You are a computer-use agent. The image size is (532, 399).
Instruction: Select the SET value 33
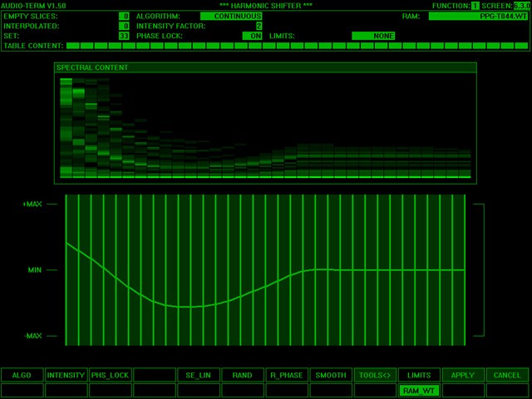[x=124, y=36]
